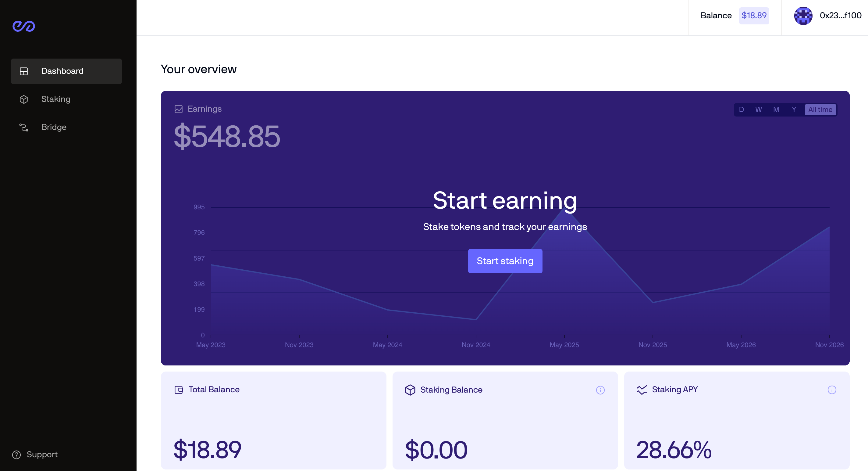Viewport: 868px width, 471px height.
Task: Click the app logo in sidebar
Action: 23,26
